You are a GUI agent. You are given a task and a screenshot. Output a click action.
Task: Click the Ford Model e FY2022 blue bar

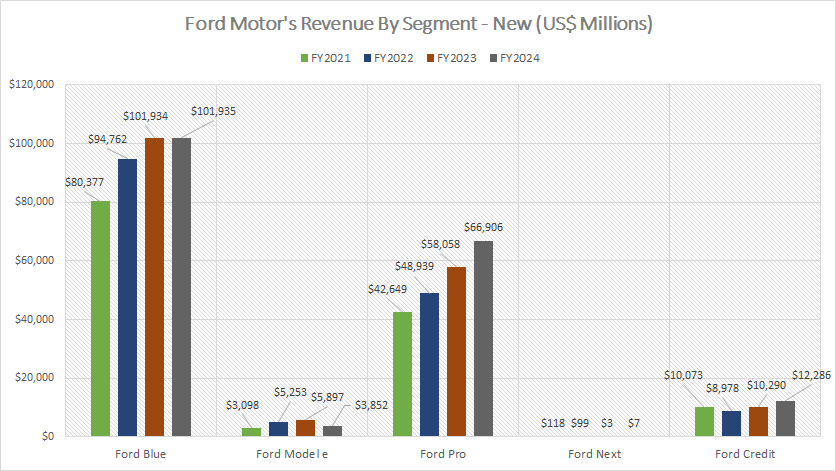pyautogui.click(x=278, y=429)
